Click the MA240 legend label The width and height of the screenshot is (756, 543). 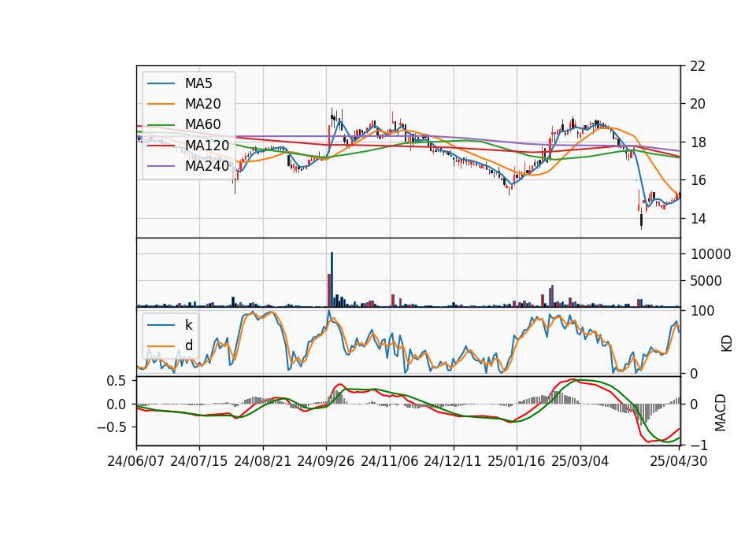pyautogui.click(x=207, y=166)
